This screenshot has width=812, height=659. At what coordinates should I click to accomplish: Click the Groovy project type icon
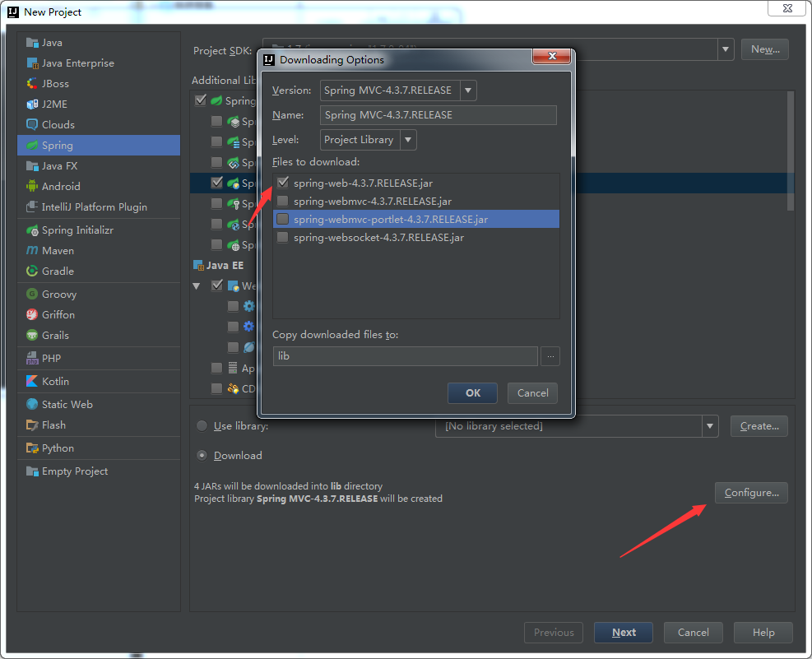32,295
